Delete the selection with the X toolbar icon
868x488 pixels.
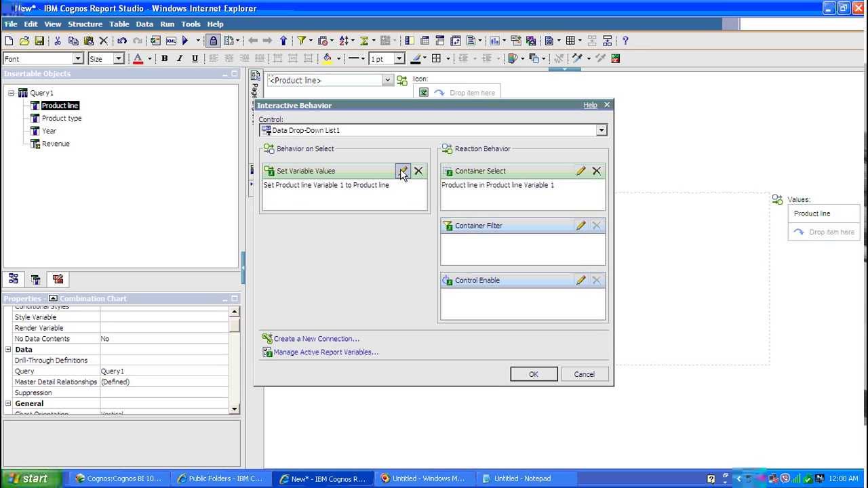[104, 41]
